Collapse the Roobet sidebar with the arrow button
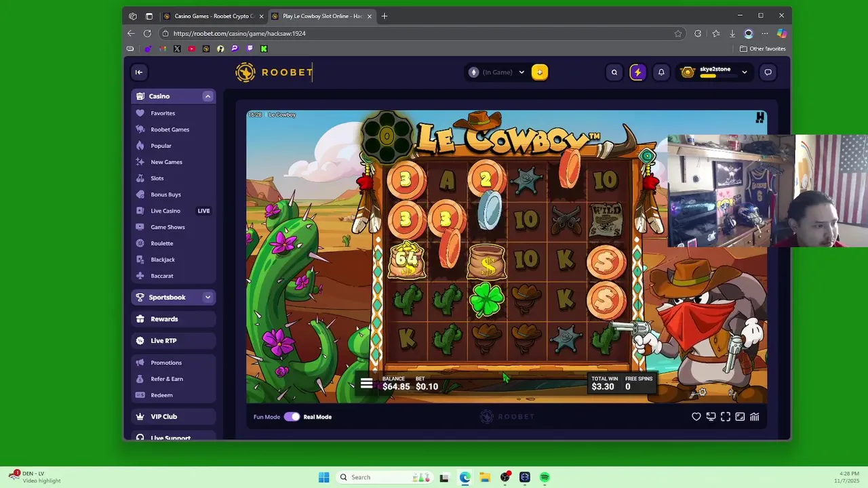Image resolution: width=868 pixels, height=488 pixels. pos(139,72)
